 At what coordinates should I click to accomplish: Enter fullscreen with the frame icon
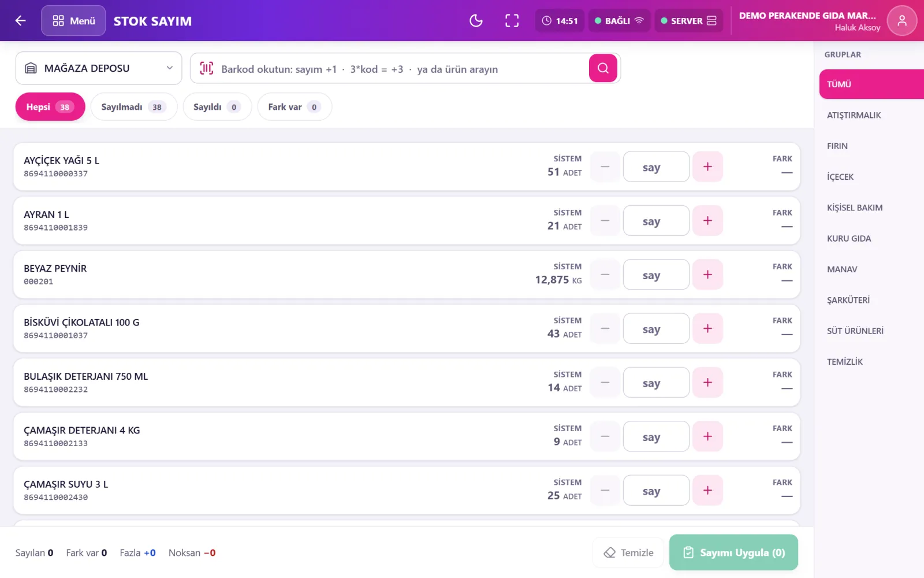pos(512,21)
